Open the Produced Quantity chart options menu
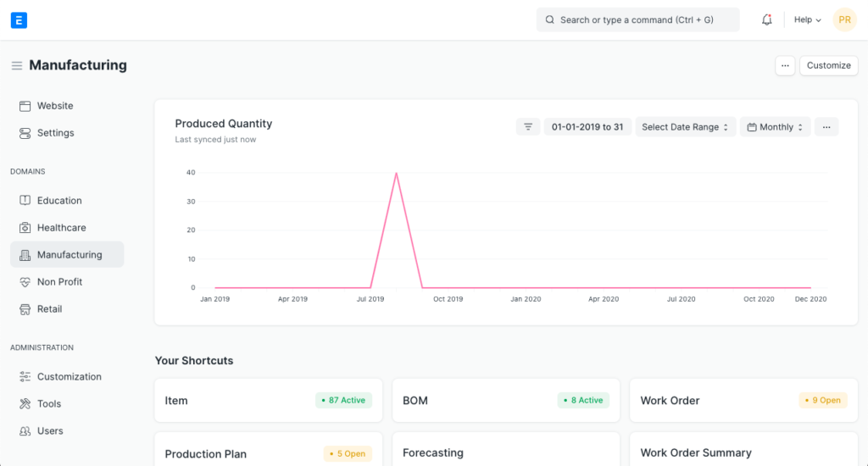This screenshot has width=868, height=466. pos(826,127)
